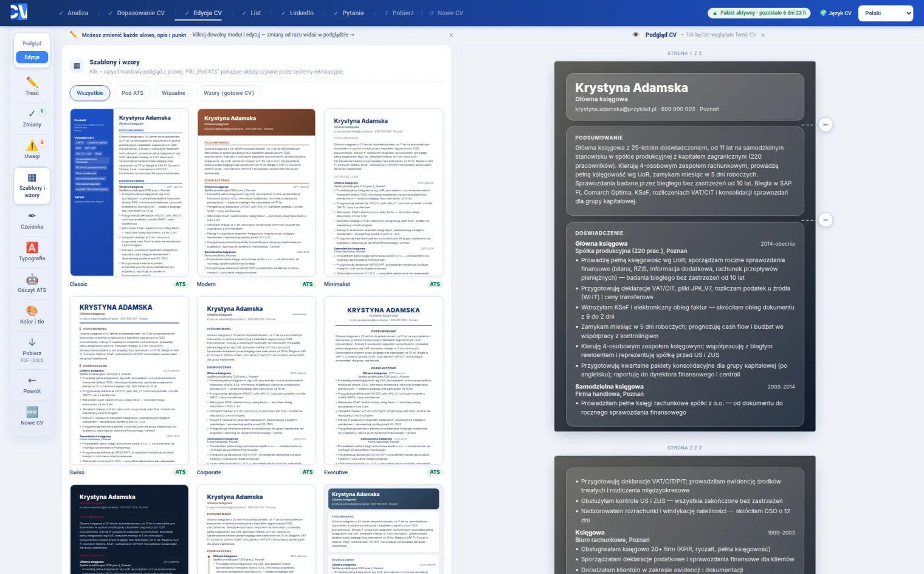Click the CV logo in the top-left corner
Screen dimensions: 924x574
[x=19, y=12]
